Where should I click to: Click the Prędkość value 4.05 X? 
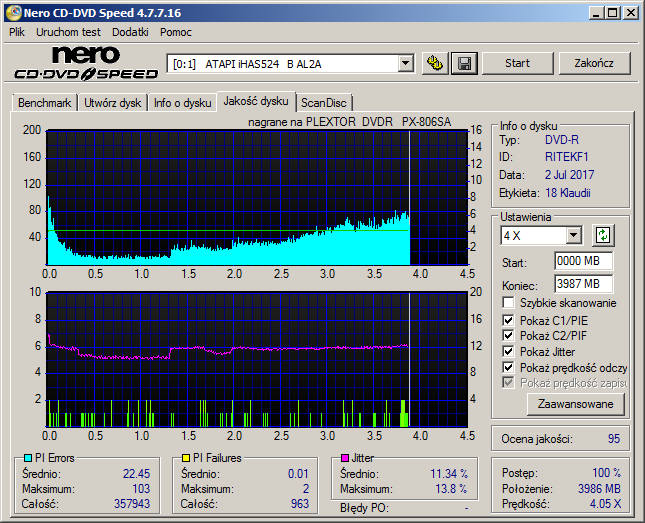click(606, 504)
